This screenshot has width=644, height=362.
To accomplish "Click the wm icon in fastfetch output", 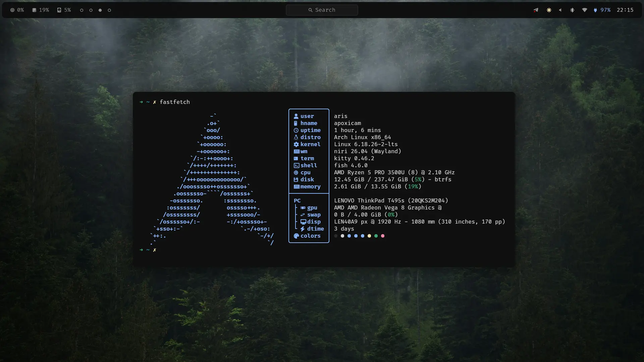I will pyautogui.click(x=297, y=152).
